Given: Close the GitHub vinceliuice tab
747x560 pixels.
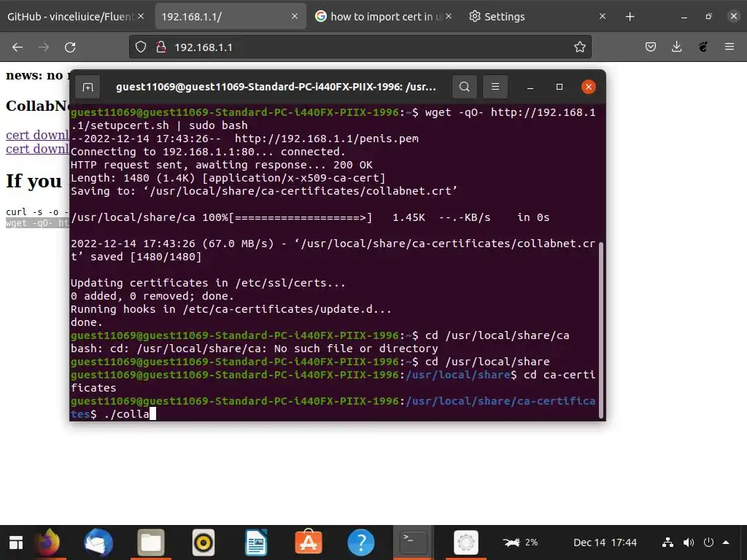Looking at the screenshot, I should pos(141,16).
